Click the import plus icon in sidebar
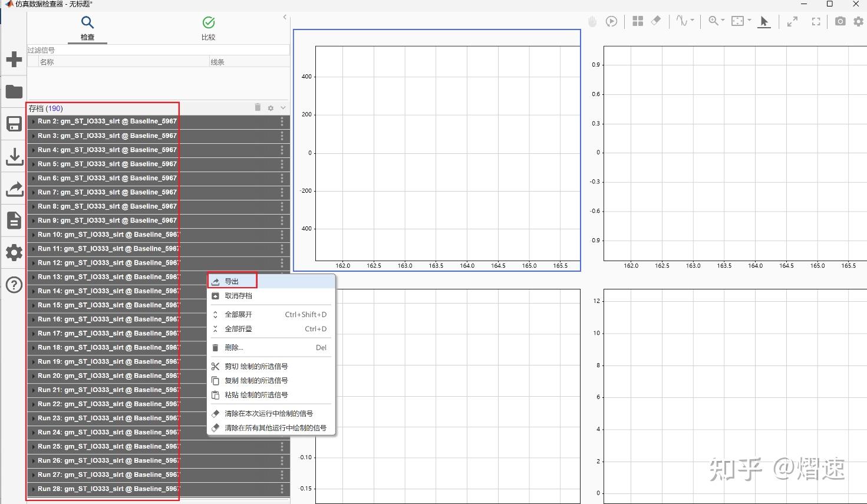The width and height of the screenshot is (867, 504). (14, 60)
